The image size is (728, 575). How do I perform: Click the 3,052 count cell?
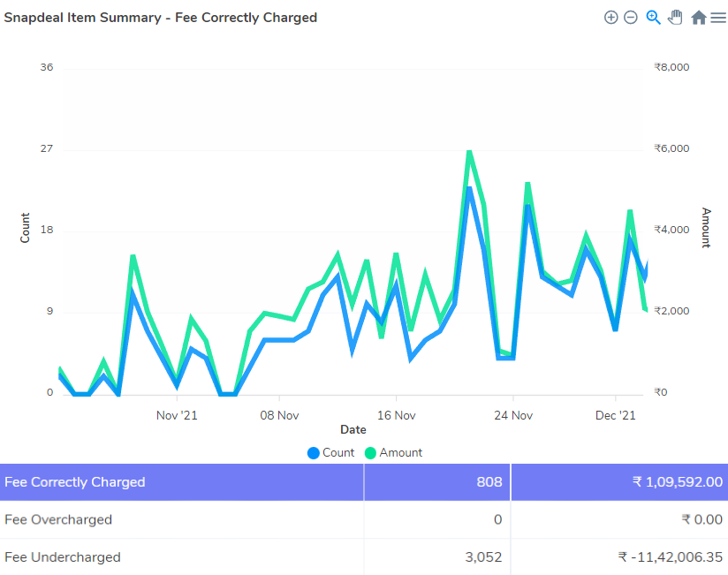[483, 557]
